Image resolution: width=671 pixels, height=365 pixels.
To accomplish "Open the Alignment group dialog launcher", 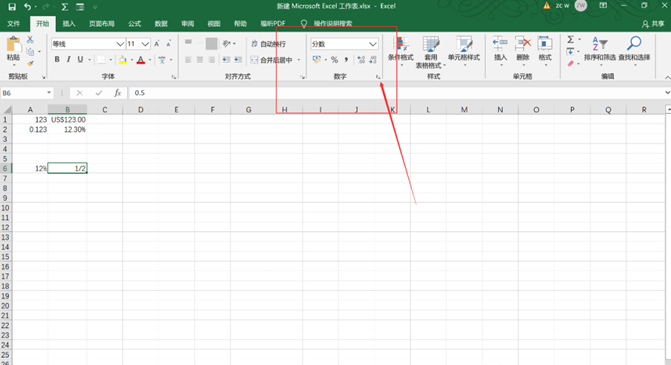I will coord(303,77).
